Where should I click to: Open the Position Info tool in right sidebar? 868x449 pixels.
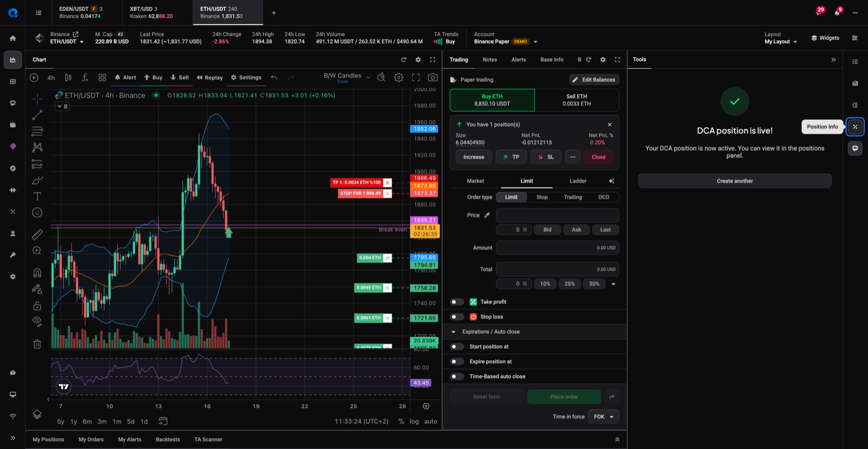click(855, 127)
